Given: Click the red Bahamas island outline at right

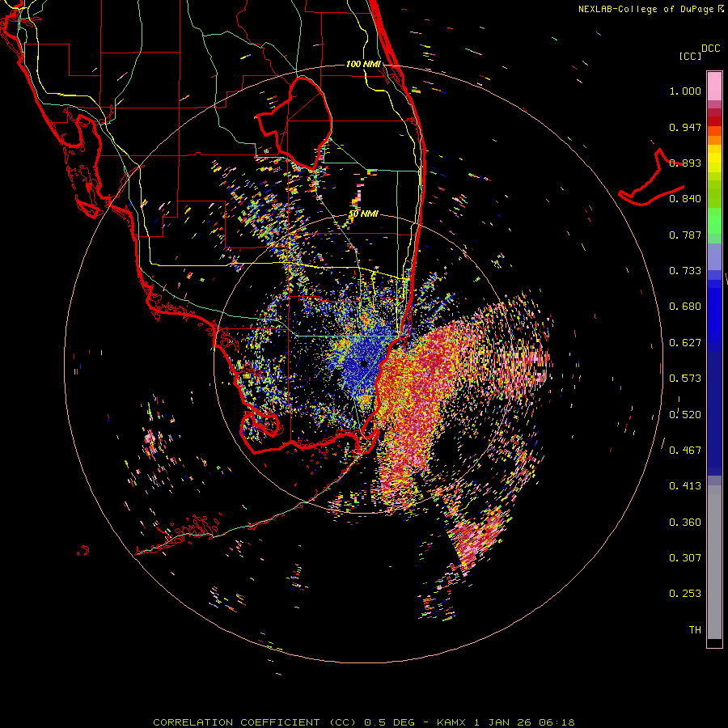Looking at the screenshot, I should (x=651, y=177).
